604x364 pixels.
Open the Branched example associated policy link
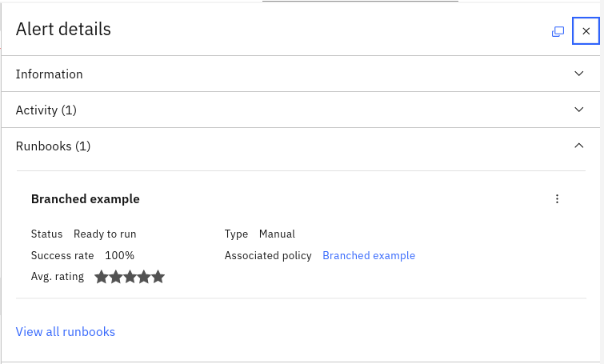point(369,255)
